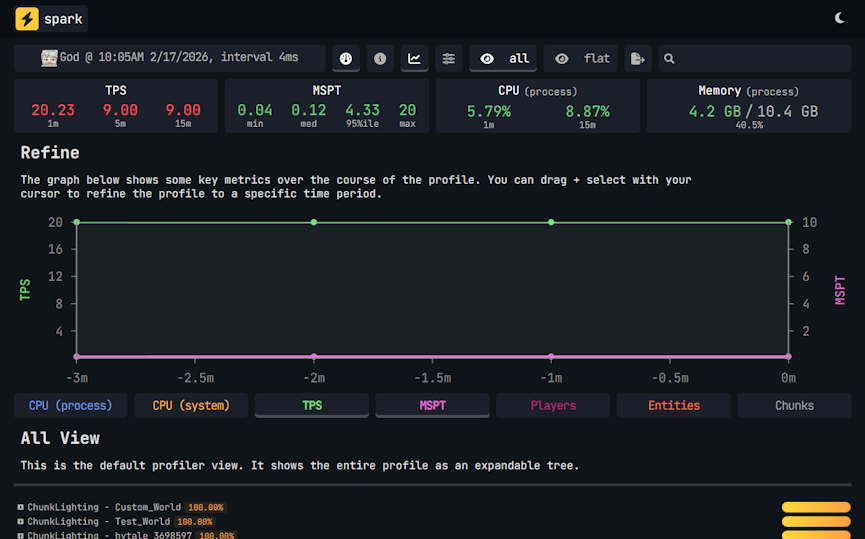
Task: Expand the ChunkLighting - Custom_World node
Action: pos(20,507)
